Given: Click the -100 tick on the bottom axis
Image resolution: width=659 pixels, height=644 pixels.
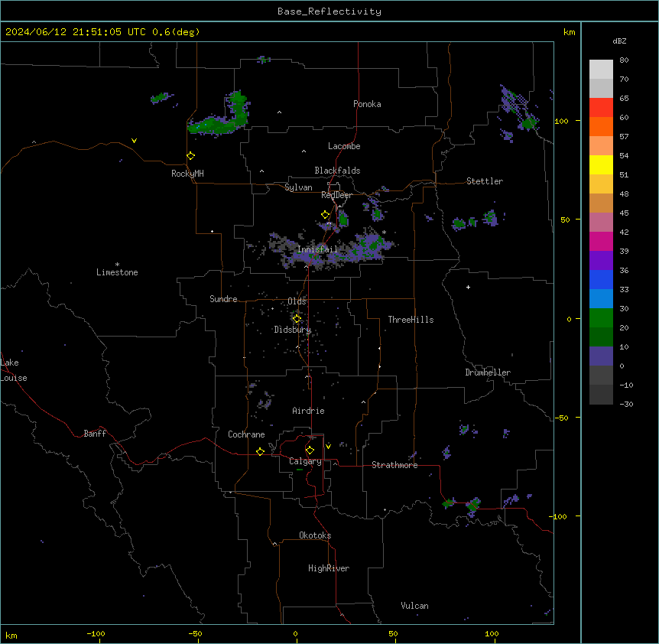Looking at the screenshot, I should click(96, 633).
